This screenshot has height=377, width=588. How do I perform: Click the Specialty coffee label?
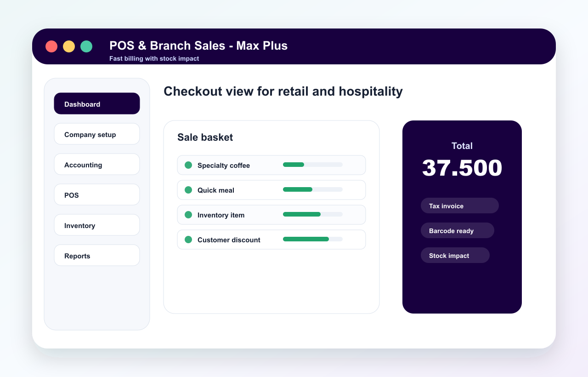[224, 166]
